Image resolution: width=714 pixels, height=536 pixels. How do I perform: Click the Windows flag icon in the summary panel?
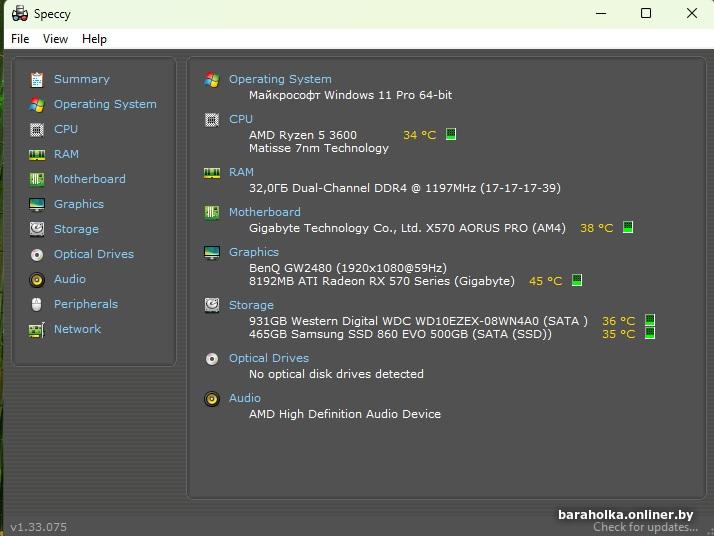tap(212, 79)
